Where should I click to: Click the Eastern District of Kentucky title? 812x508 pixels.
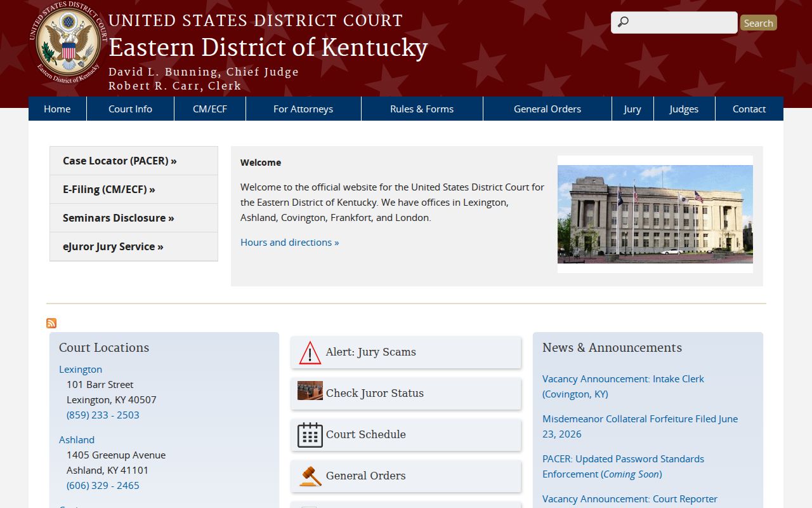(268, 48)
